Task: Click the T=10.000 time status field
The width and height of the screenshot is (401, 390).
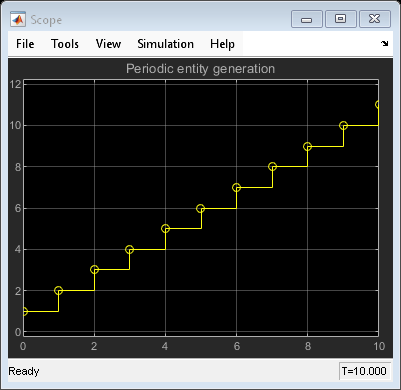Action: (x=365, y=371)
